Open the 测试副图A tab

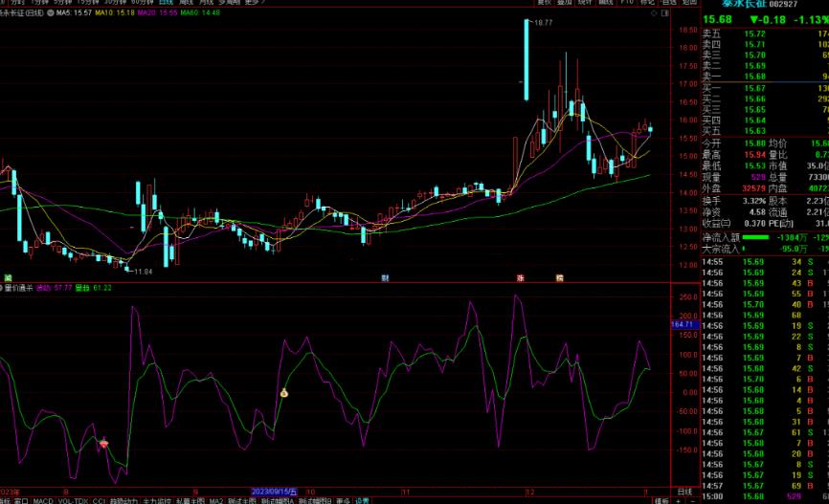(278, 500)
